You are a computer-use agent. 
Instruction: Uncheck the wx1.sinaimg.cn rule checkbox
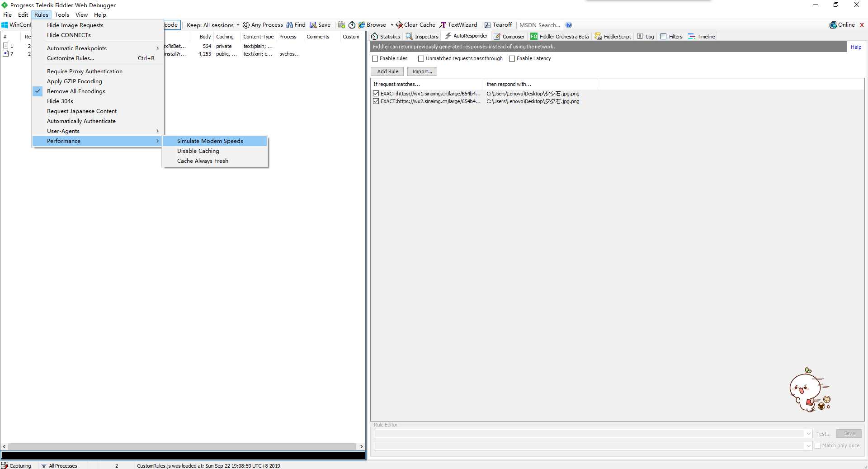[376, 94]
